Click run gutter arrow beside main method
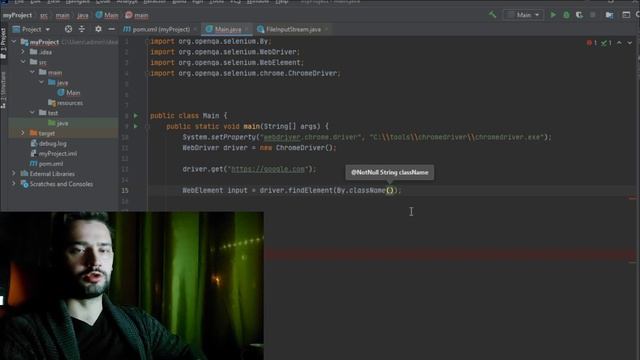The width and height of the screenshot is (640, 360). coord(136,126)
